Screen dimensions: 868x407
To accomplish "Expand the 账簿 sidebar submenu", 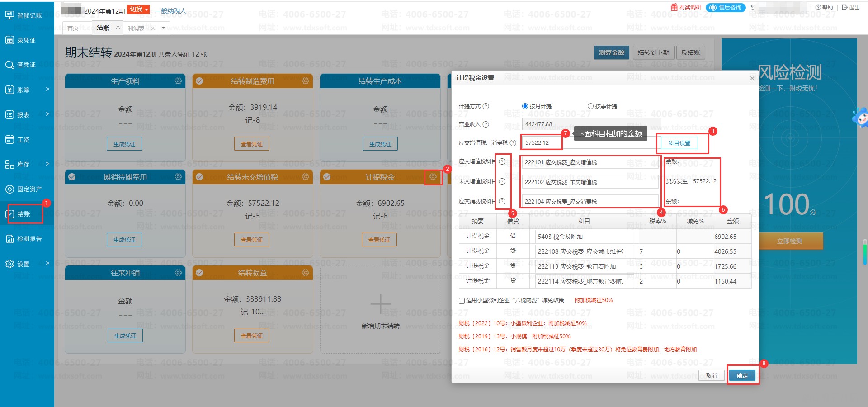I will point(27,90).
